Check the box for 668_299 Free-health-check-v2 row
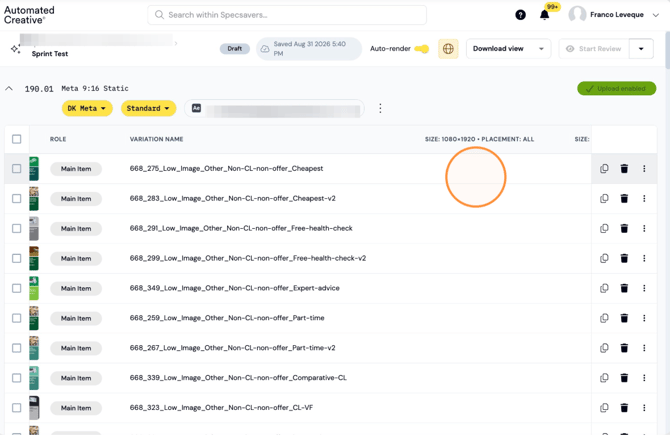Image resolution: width=670 pixels, height=436 pixels. (17, 258)
